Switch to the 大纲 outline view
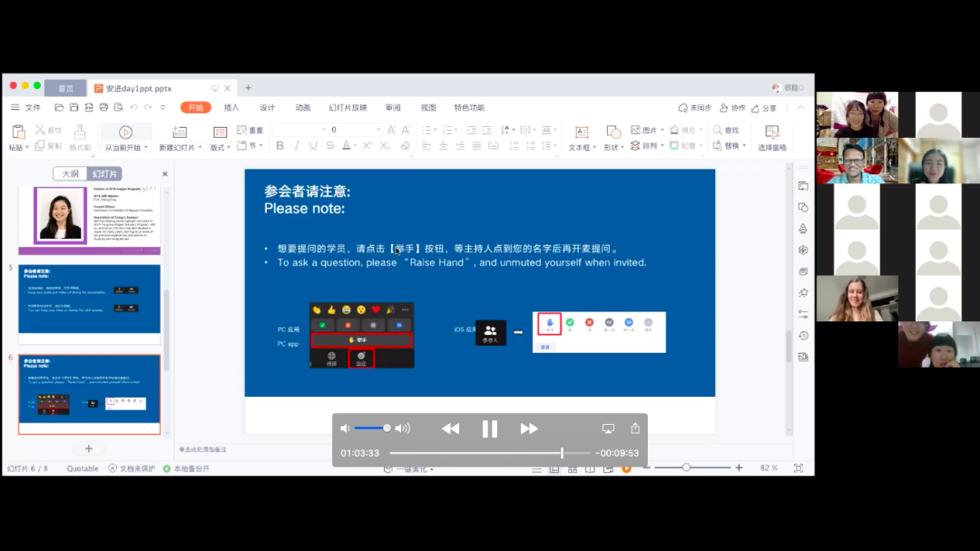 (70, 173)
